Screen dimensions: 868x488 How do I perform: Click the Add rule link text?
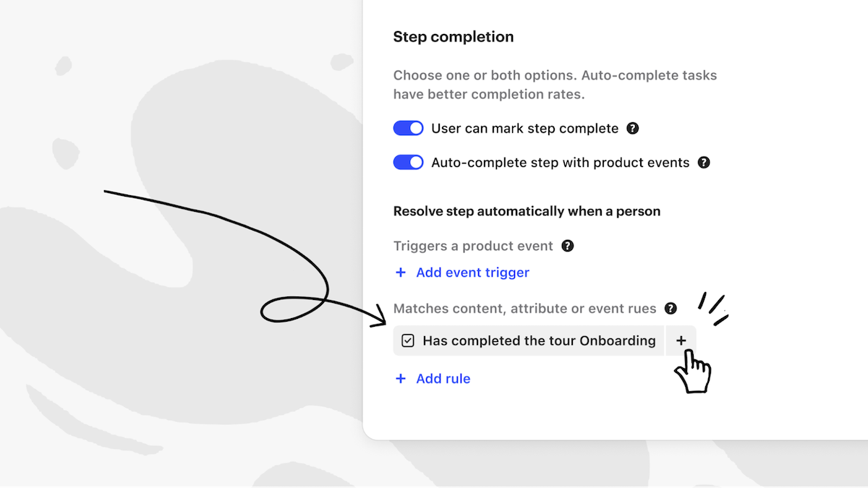tap(443, 379)
